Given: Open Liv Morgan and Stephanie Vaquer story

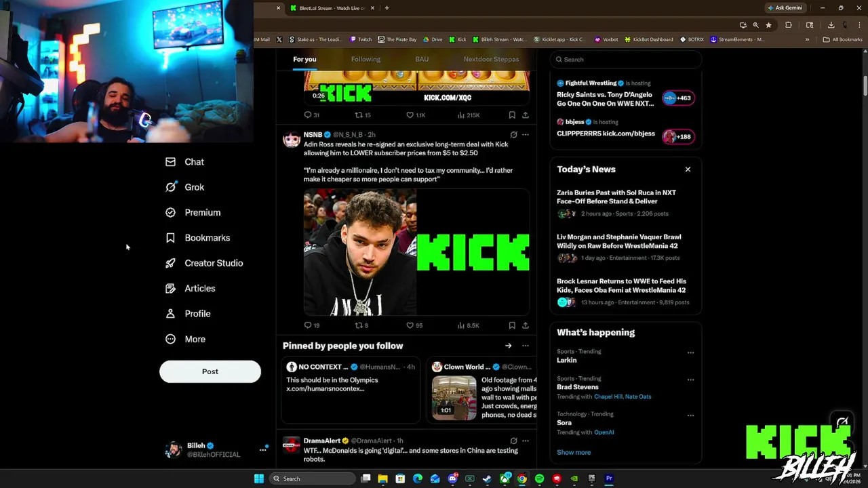Looking at the screenshot, I should point(625,247).
